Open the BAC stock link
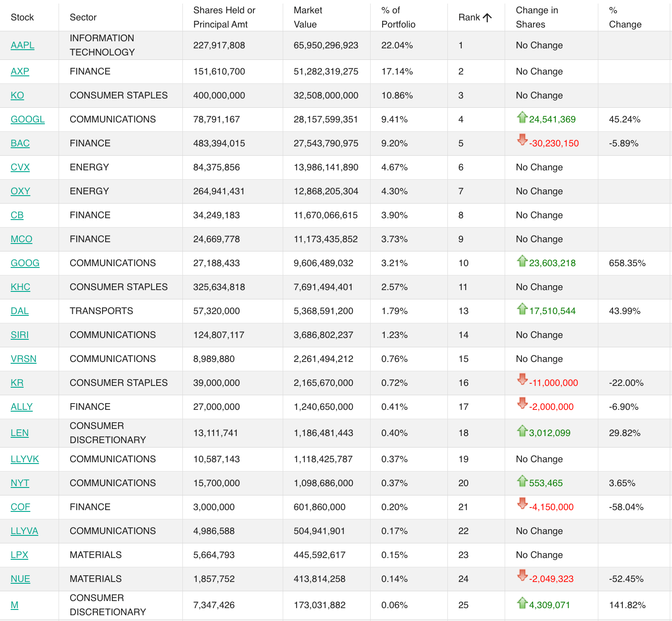Screen dimensions: 672x621 pos(20,143)
